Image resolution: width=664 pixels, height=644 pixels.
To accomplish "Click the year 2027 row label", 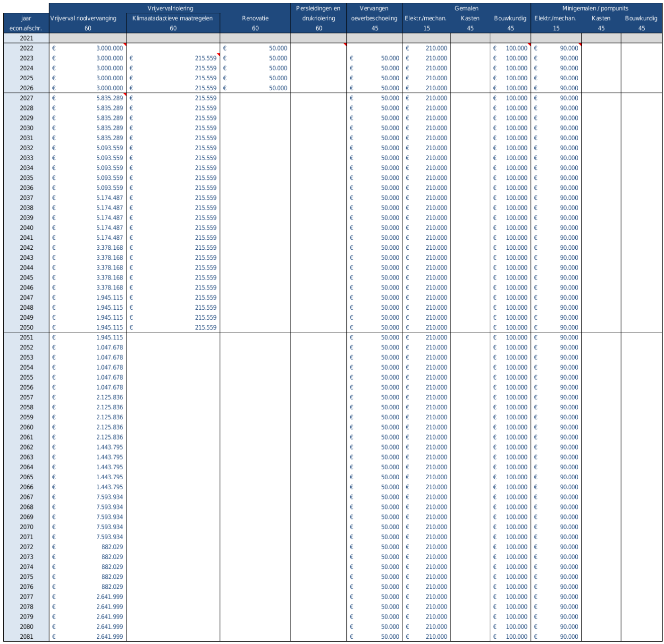I will 26,98.
